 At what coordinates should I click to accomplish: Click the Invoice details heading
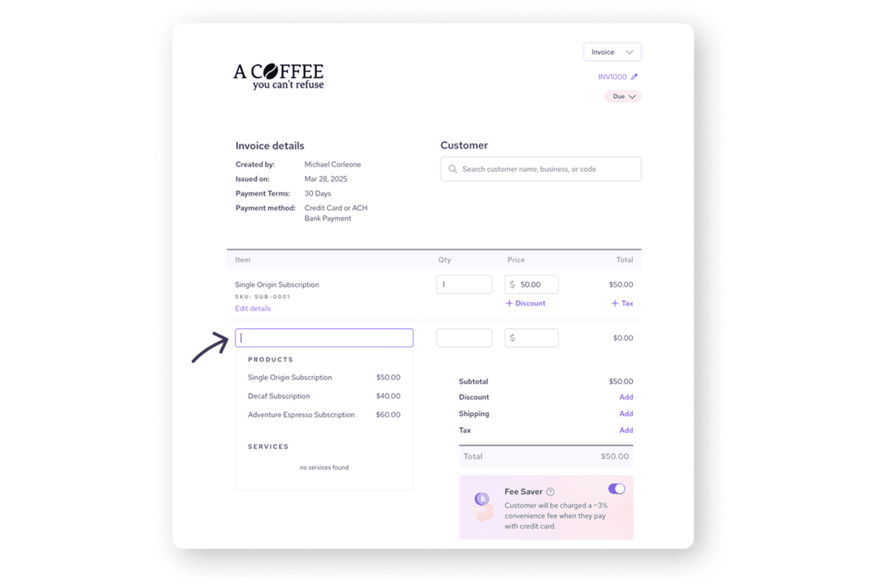(x=270, y=146)
